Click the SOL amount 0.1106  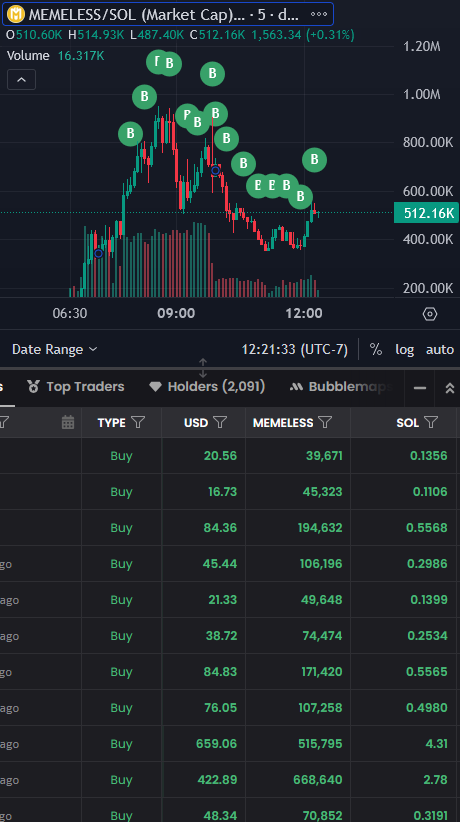(430, 492)
